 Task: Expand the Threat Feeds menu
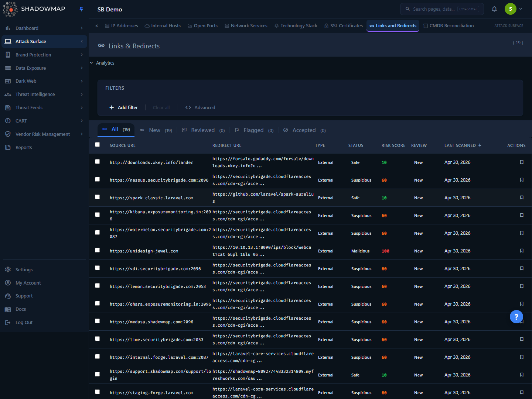click(82, 108)
